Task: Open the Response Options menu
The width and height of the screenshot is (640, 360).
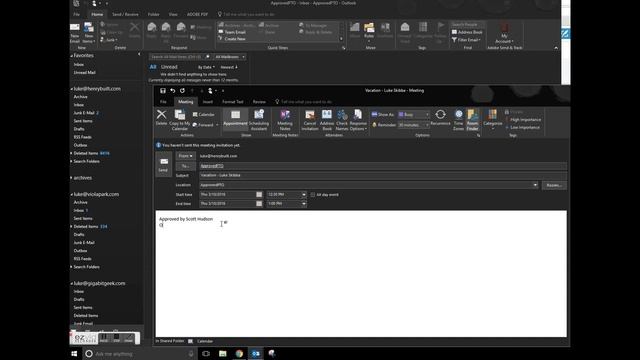Action: click(x=358, y=120)
